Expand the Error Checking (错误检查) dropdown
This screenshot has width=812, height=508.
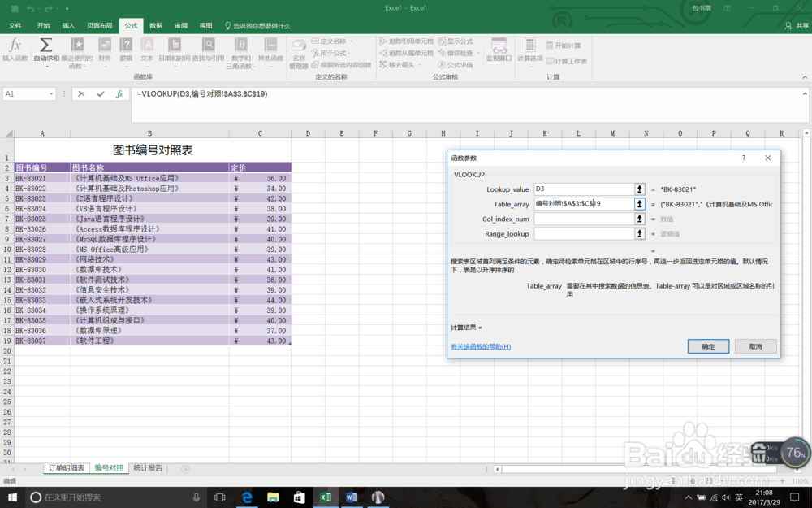[478, 53]
